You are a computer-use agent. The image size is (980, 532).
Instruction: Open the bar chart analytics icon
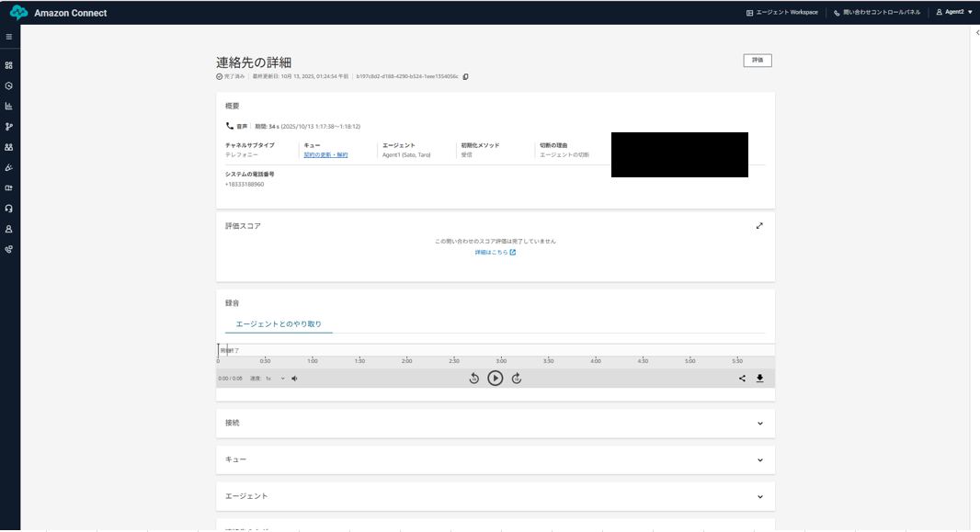[9, 107]
